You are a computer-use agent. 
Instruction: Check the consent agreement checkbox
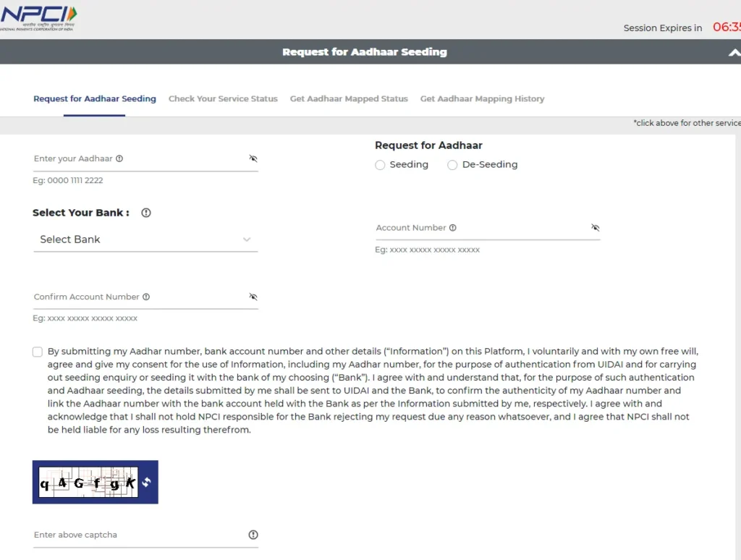coord(38,352)
